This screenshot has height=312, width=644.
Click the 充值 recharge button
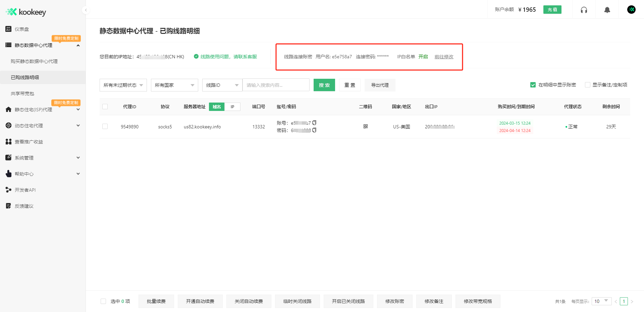(x=552, y=10)
